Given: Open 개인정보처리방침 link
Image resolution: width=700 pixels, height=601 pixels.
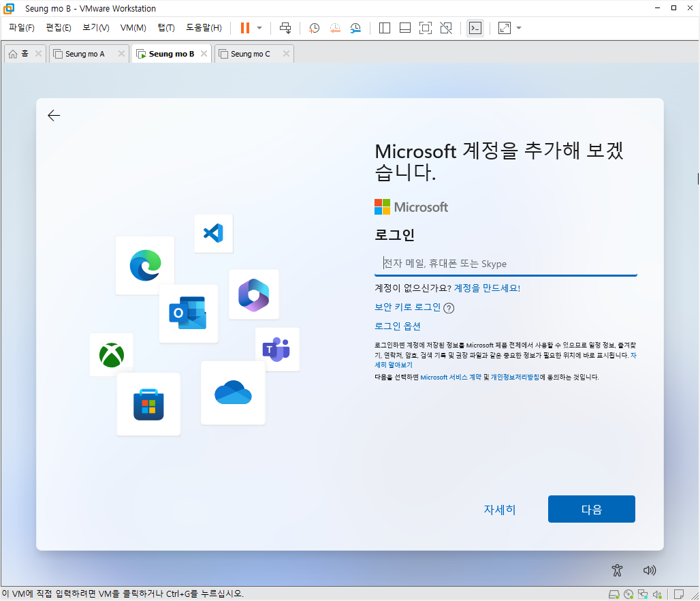Looking at the screenshot, I should pyautogui.click(x=515, y=377).
